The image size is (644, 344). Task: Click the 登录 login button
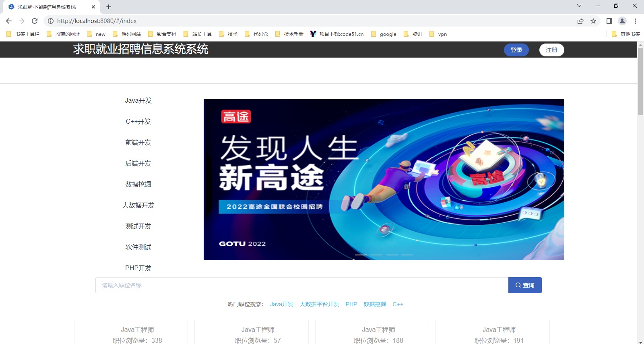516,50
